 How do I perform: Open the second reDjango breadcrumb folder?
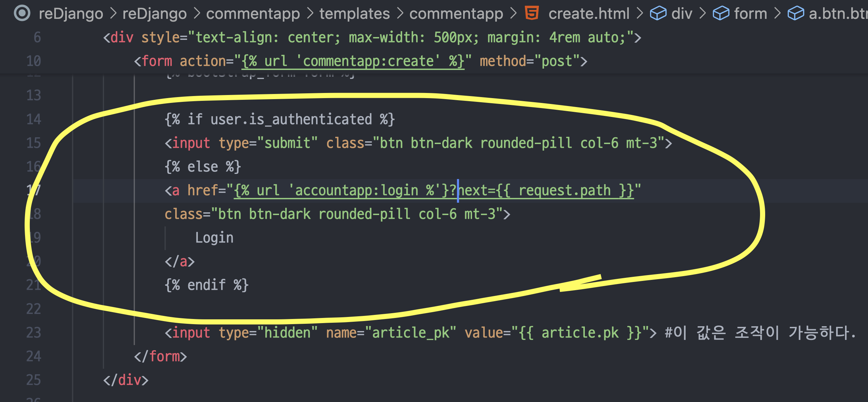(155, 14)
